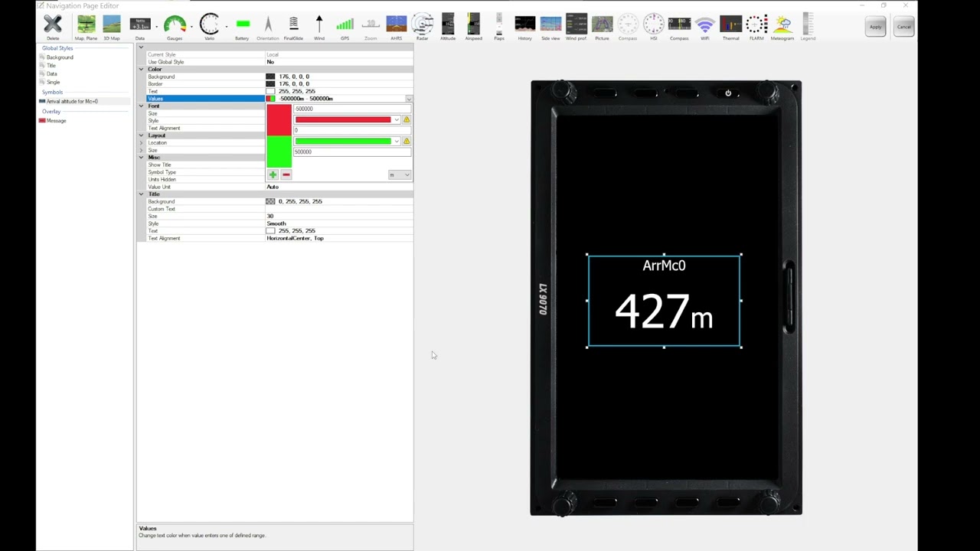Click the Delete toolbar icon
This screenshot has width=980, height=551.
53,26
